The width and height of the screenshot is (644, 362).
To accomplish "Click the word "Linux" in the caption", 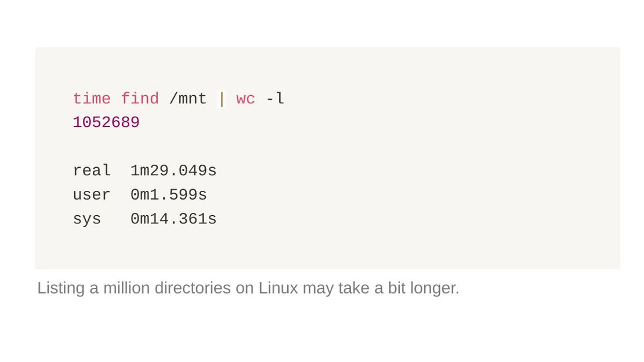I will pos(278,288).
